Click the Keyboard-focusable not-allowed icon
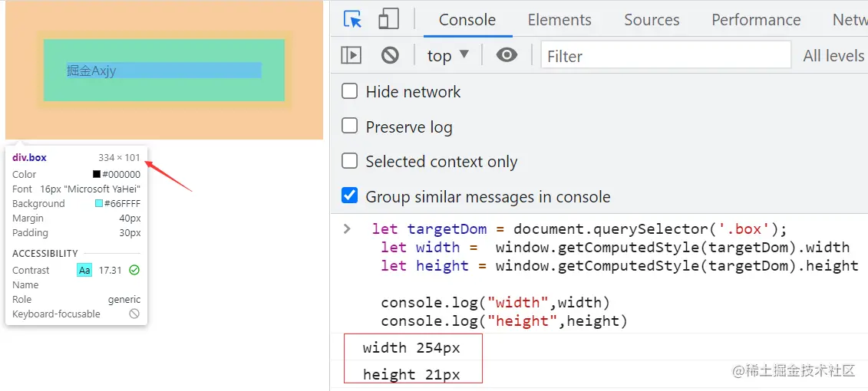 coord(134,314)
